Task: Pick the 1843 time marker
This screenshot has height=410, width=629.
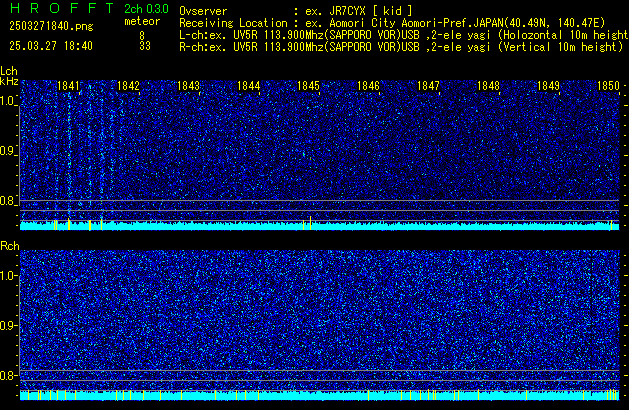Action: [189, 86]
